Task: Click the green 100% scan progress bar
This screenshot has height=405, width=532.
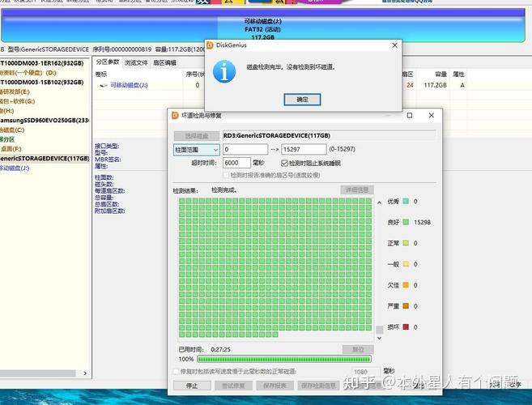Action: click(284, 359)
